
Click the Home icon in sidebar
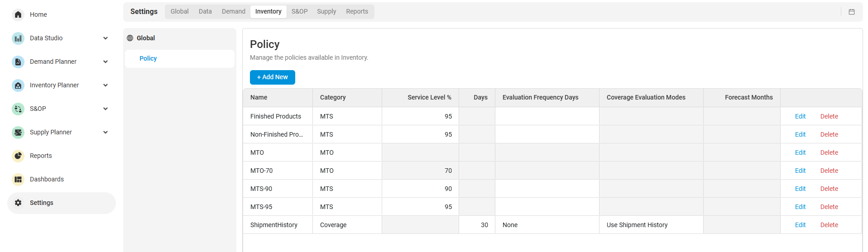pos(18,14)
